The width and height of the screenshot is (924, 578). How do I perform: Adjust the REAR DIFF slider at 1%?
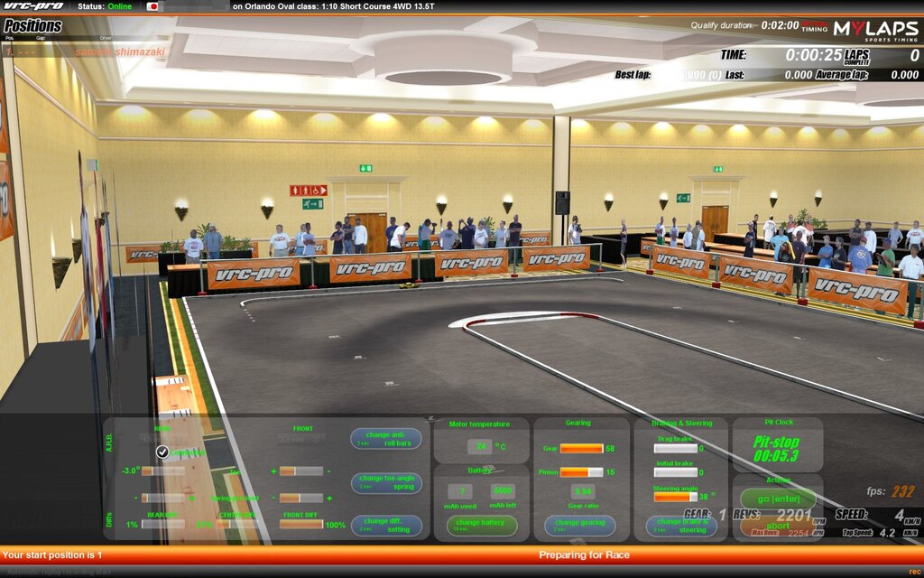tap(162, 525)
